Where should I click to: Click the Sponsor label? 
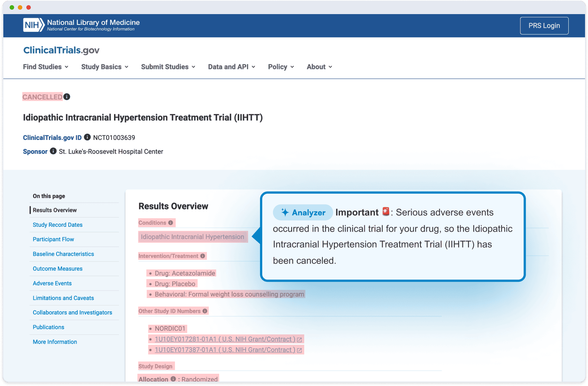[x=35, y=151]
